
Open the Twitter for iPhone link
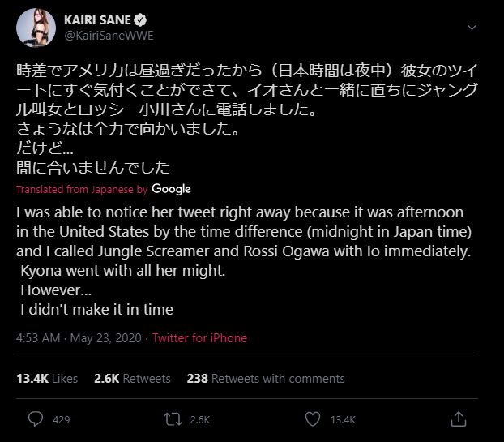click(x=199, y=338)
